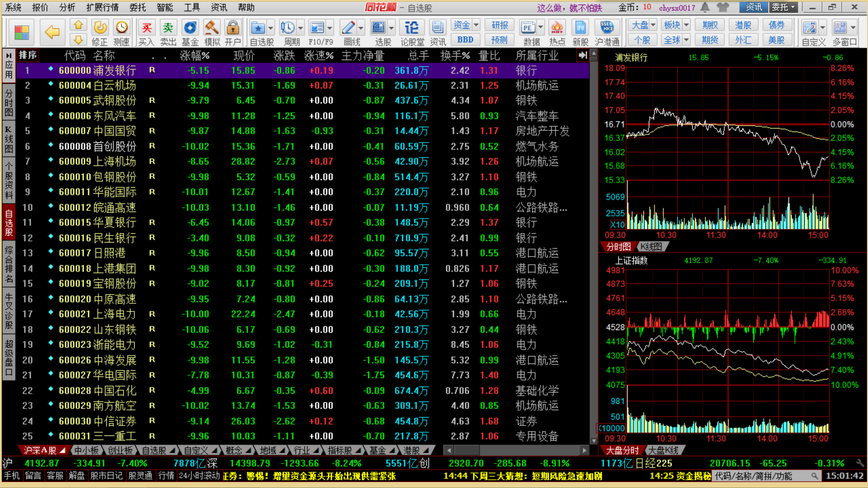This screenshot has width=868, height=488.
Task: Click the 修正 refresh icon
Action: [100, 33]
